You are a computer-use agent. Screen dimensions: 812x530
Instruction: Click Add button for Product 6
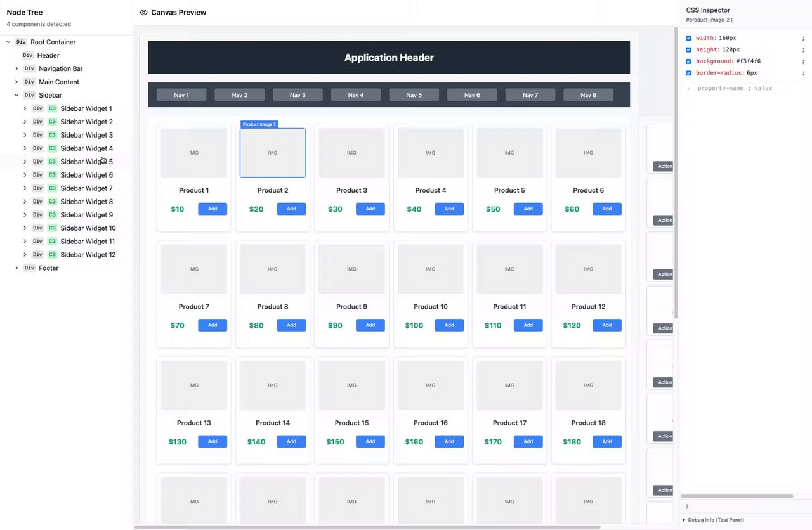[x=607, y=209]
